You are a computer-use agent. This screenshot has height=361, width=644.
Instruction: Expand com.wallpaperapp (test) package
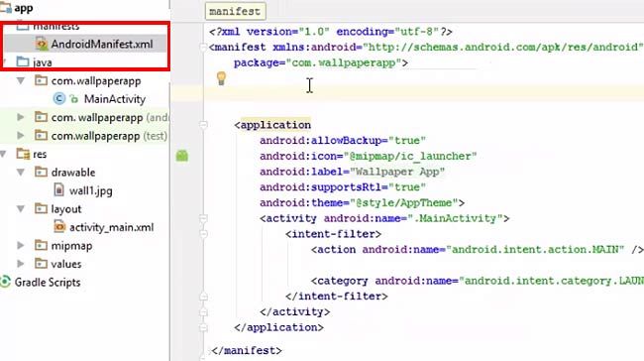(x=21, y=135)
